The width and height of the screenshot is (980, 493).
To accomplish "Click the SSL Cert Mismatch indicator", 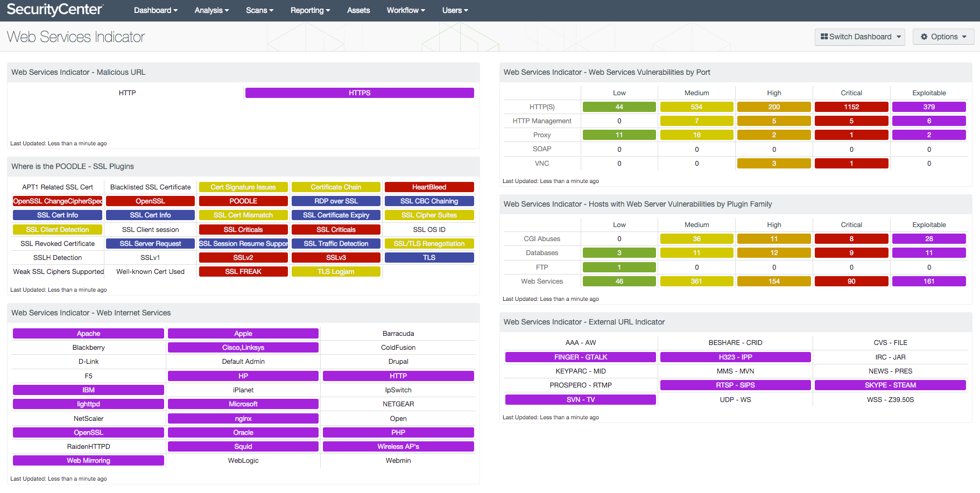I will point(243,215).
